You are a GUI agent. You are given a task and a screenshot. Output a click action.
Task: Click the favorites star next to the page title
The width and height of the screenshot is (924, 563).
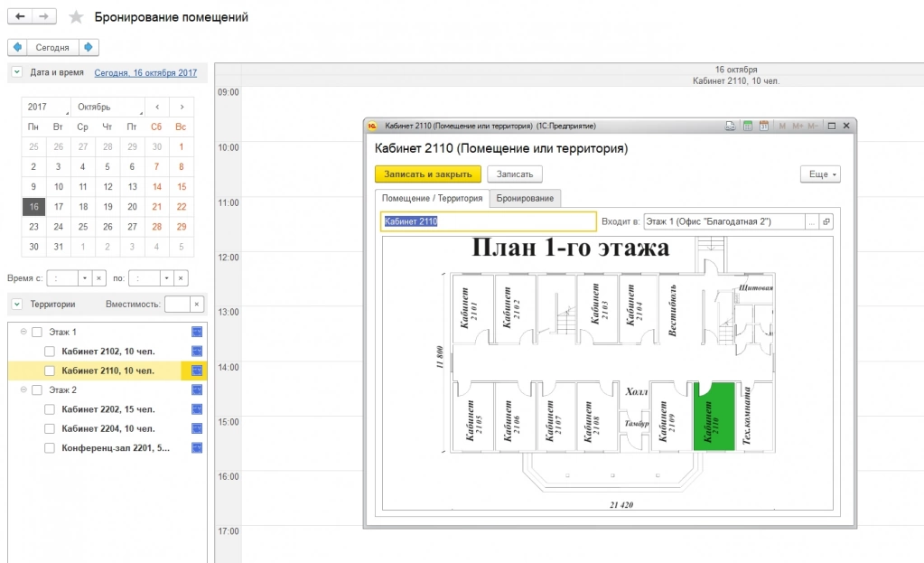pos(77,17)
